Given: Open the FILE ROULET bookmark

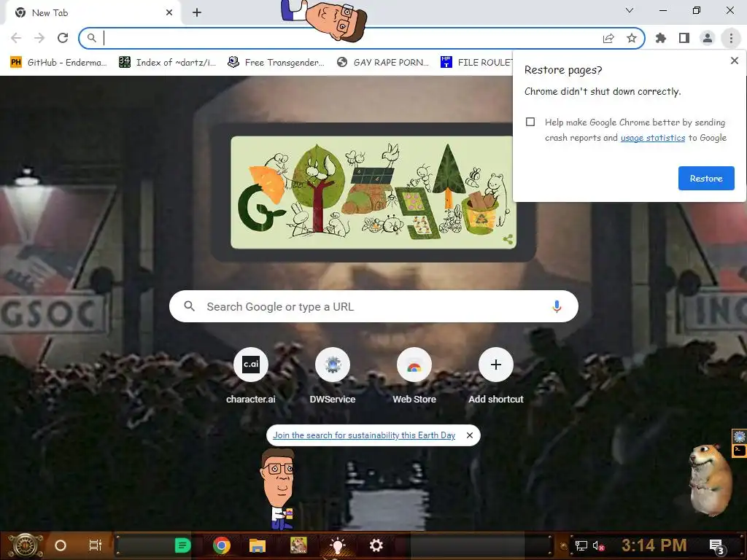Looking at the screenshot, I should 476,63.
